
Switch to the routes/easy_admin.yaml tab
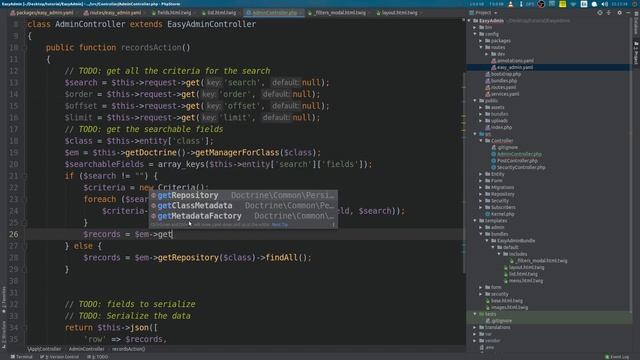click(x=113, y=13)
